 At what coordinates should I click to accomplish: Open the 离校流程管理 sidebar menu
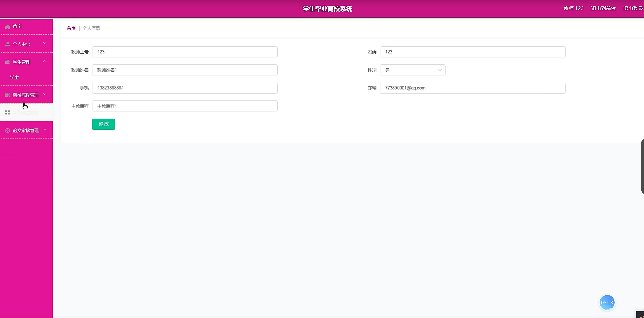point(26,95)
